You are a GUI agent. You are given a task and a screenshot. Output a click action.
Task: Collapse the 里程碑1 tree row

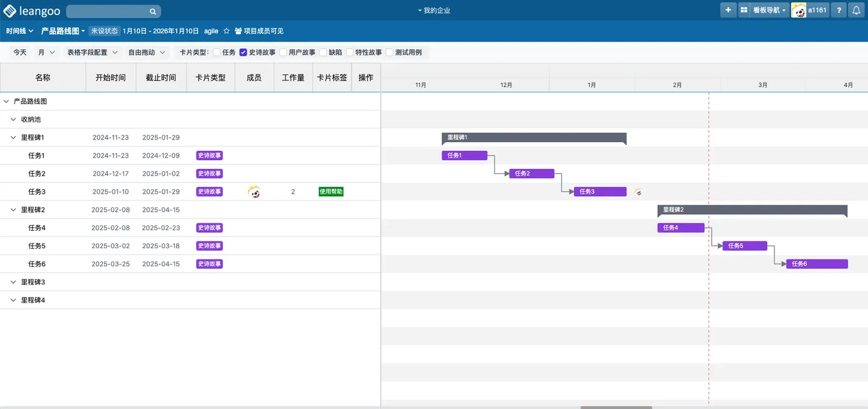12,137
